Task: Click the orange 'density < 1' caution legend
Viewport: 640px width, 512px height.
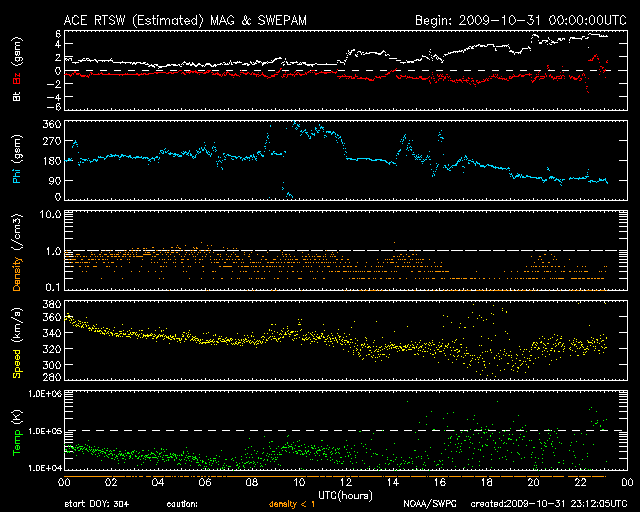Action: point(293,504)
